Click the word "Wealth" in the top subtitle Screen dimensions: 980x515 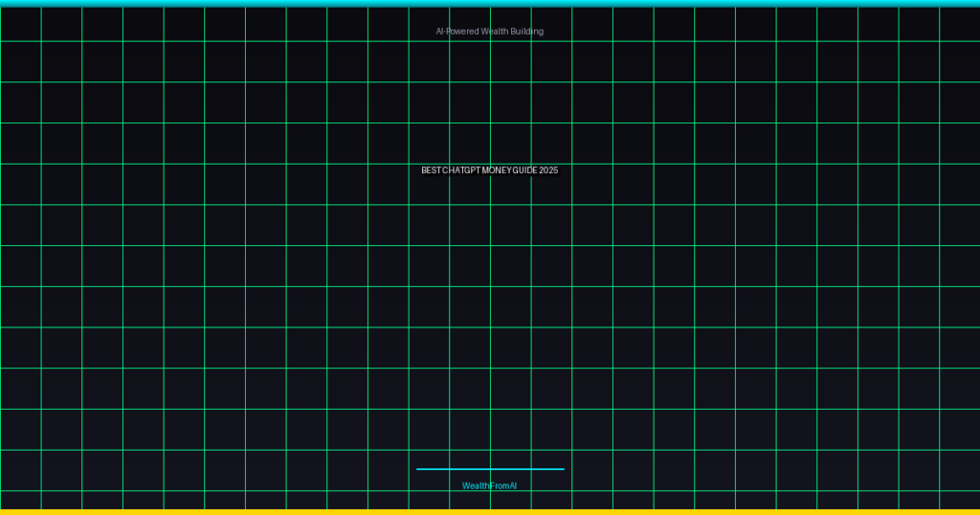tap(495, 32)
